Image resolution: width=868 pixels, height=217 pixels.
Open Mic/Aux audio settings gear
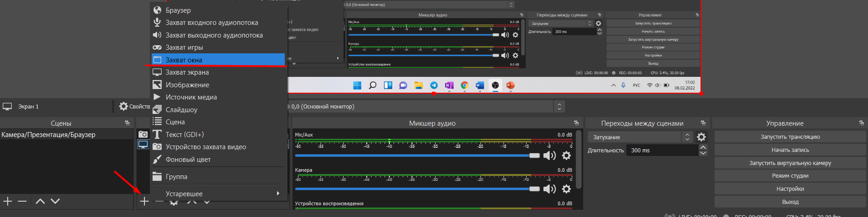click(566, 156)
